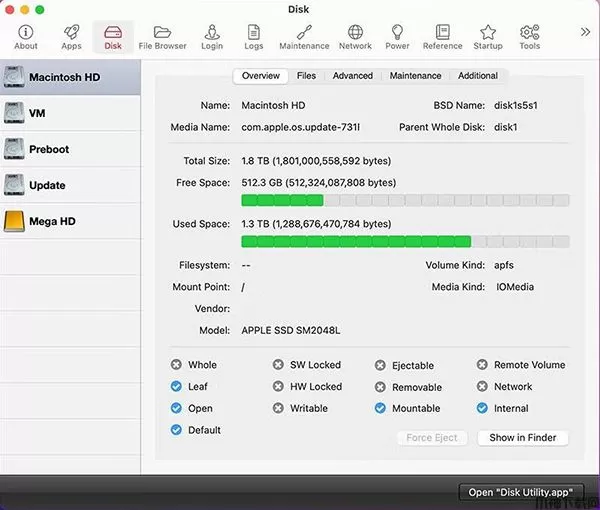The image size is (600, 510).
Task: Switch to the Files tab
Action: tap(306, 76)
